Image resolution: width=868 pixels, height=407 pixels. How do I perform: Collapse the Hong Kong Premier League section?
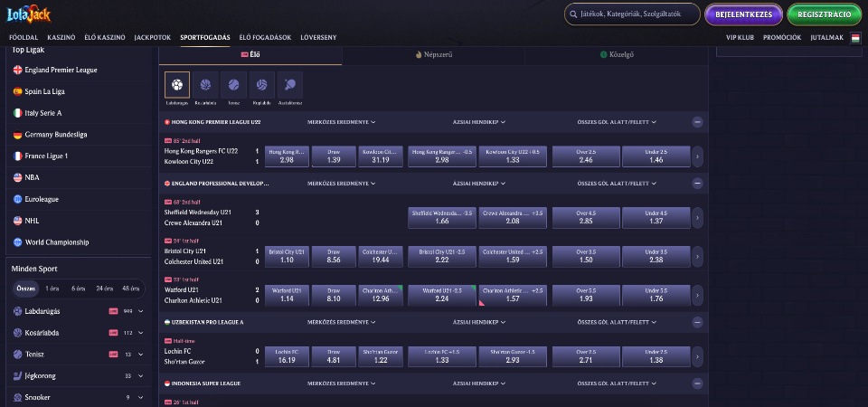coord(697,121)
